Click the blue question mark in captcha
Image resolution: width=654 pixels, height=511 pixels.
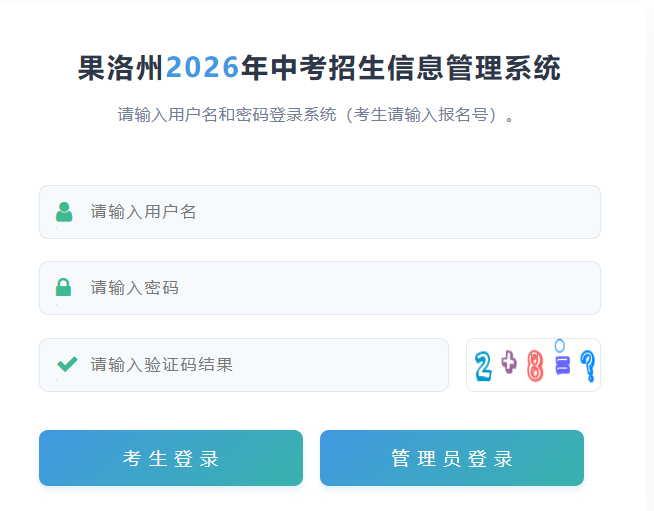click(588, 366)
